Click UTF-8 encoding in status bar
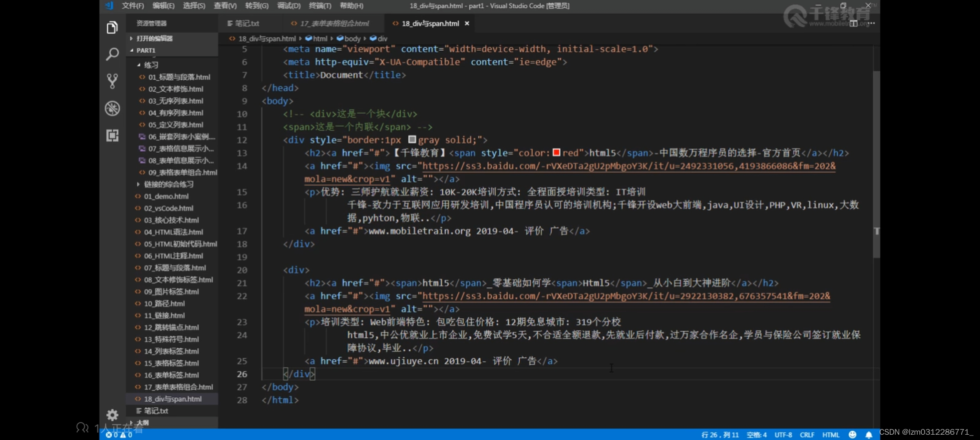980x440 pixels. pyautogui.click(x=783, y=435)
